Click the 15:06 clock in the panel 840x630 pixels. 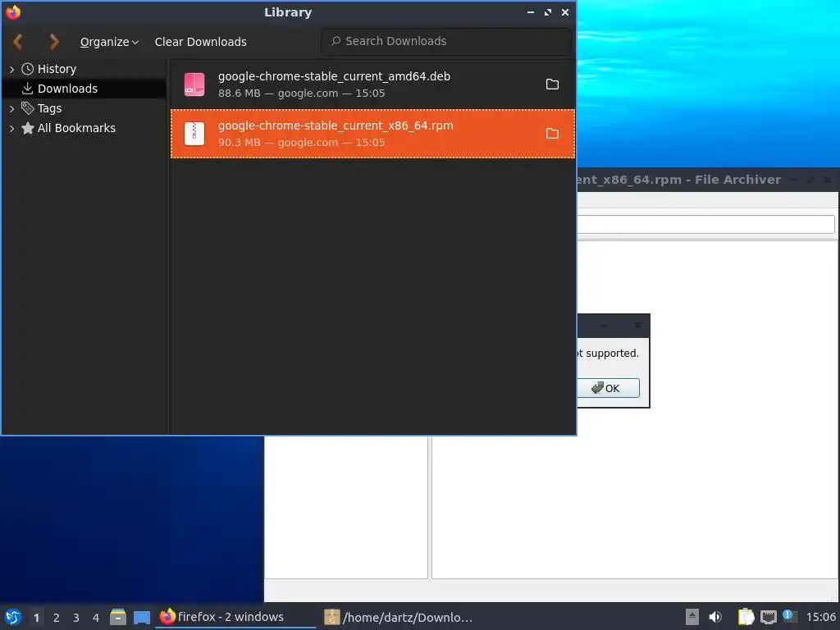coord(820,617)
